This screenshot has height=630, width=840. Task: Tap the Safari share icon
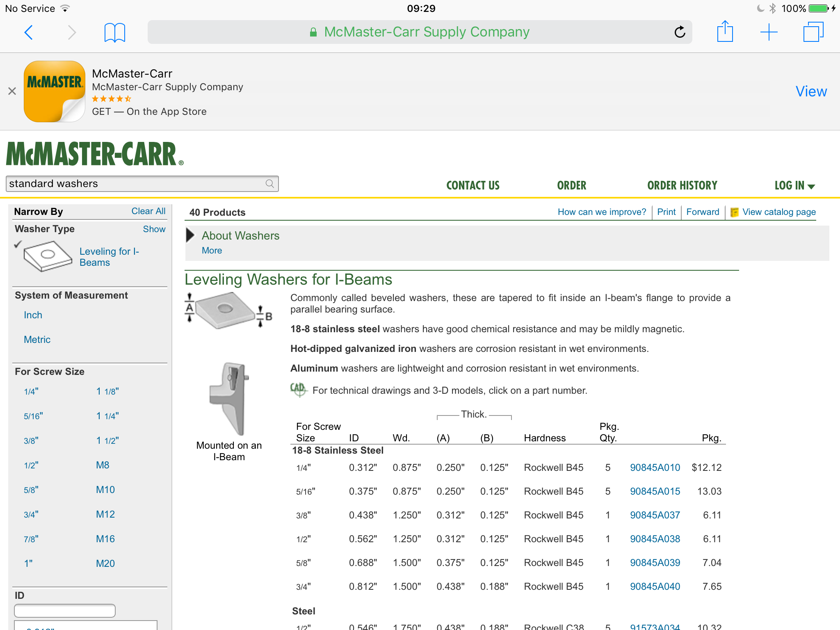tap(725, 32)
